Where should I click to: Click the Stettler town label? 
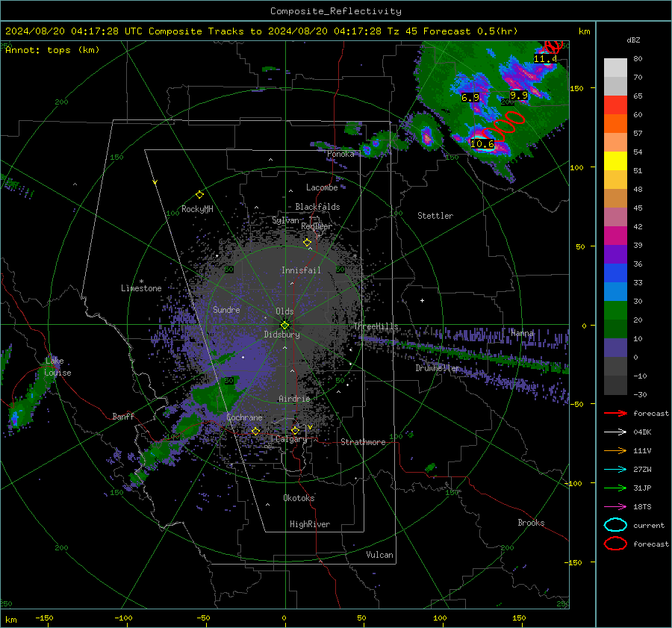(x=435, y=216)
